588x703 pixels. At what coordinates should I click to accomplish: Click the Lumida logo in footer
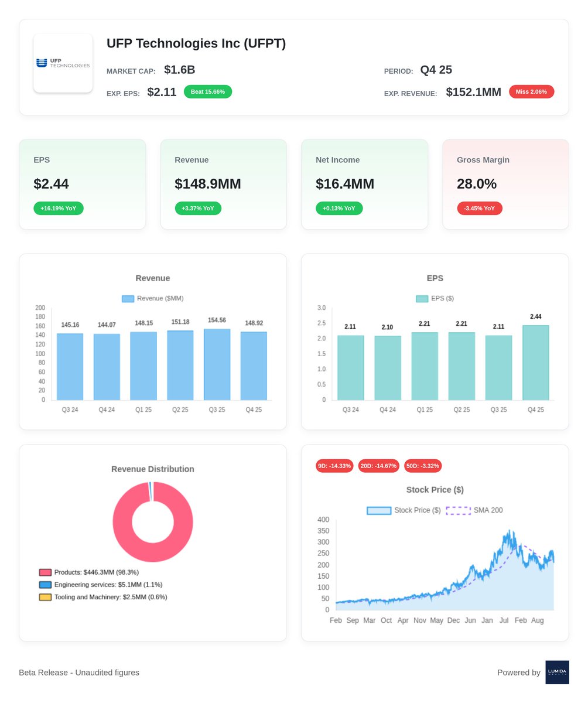(557, 673)
